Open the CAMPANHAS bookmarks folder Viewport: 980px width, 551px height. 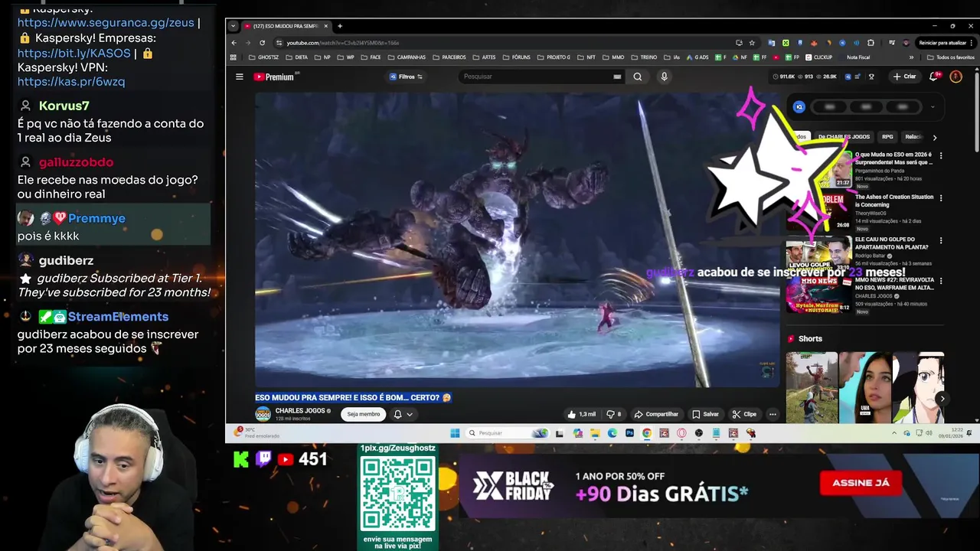[x=407, y=57]
